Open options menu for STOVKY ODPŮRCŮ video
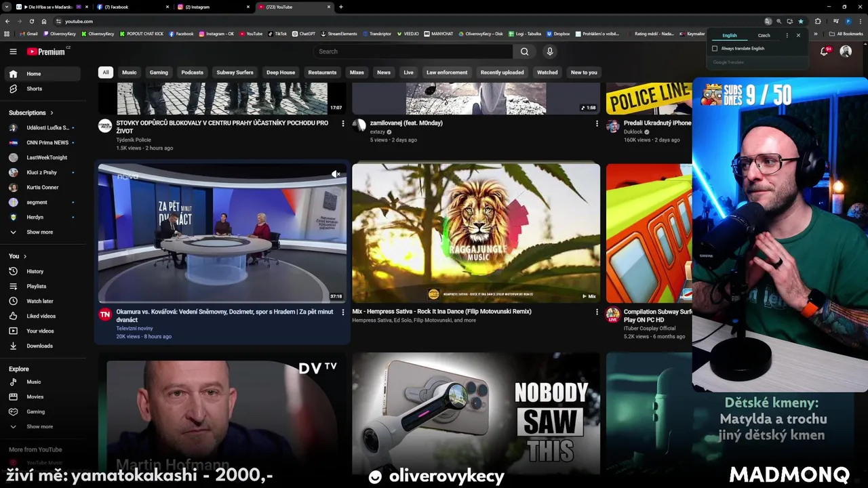The width and height of the screenshot is (868, 488). [342, 123]
